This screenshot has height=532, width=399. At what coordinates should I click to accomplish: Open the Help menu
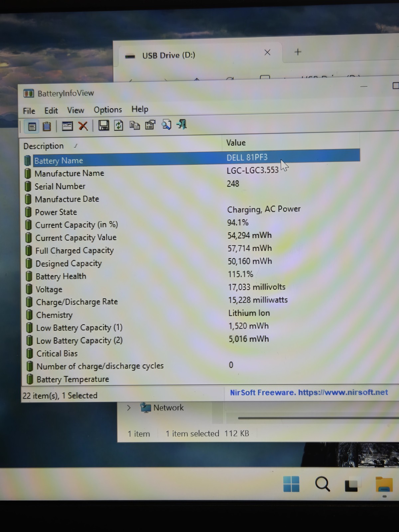[x=140, y=109]
